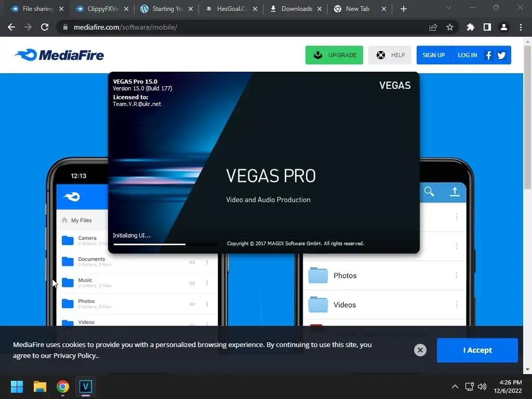Log in with the Twitter icon
The image size is (532, 399).
click(x=501, y=55)
